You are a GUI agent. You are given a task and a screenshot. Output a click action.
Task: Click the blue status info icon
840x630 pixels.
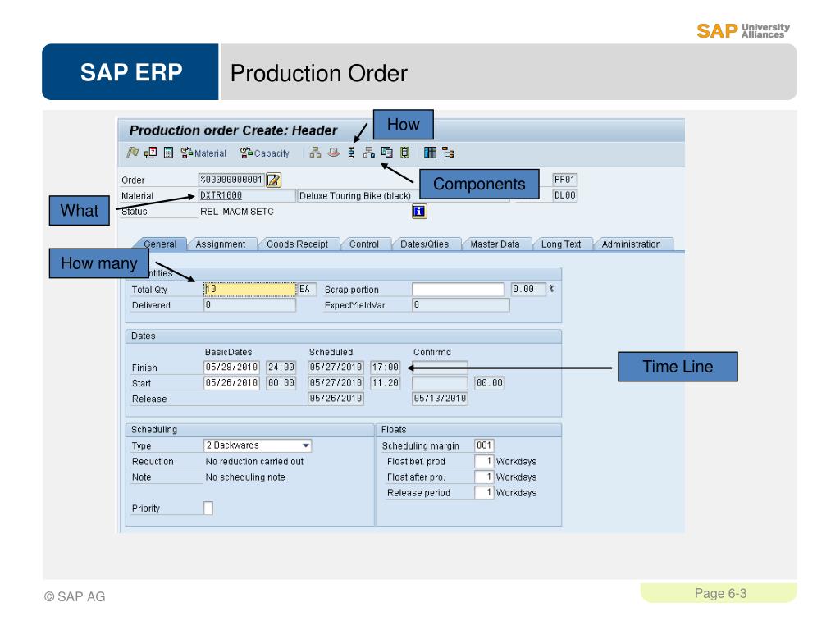pos(419,211)
